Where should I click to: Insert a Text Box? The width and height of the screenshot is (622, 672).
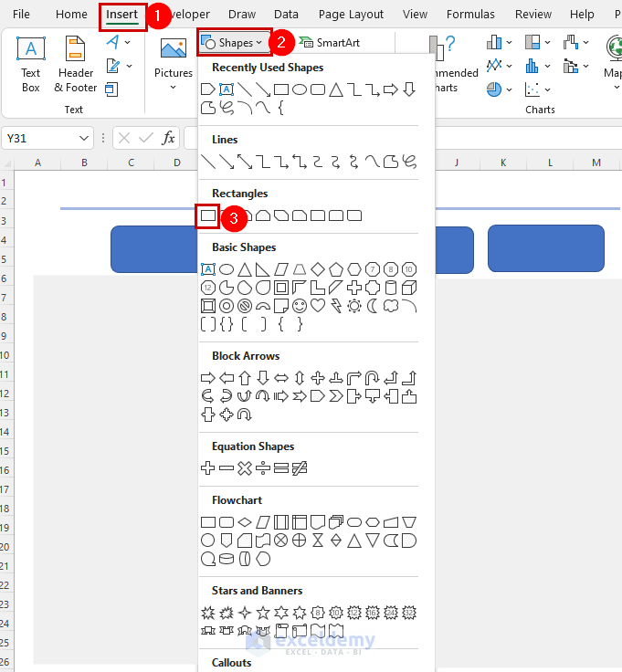click(x=31, y=65)
